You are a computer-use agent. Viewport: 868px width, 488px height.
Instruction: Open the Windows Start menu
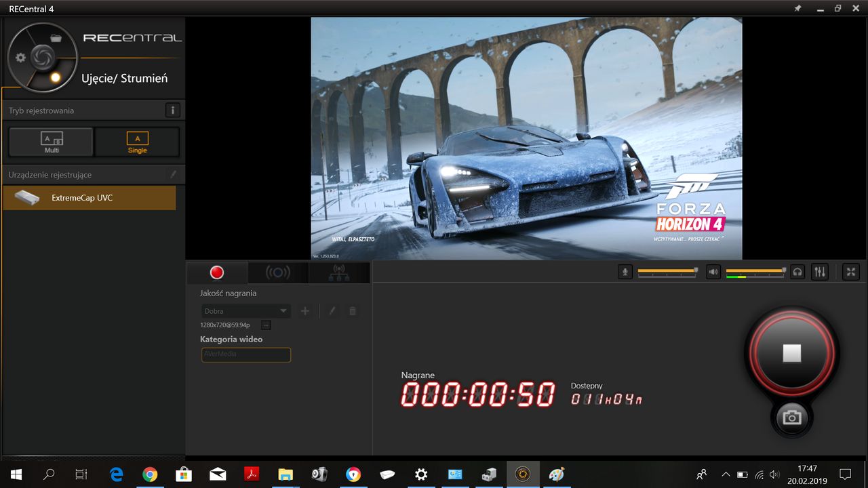16,474
